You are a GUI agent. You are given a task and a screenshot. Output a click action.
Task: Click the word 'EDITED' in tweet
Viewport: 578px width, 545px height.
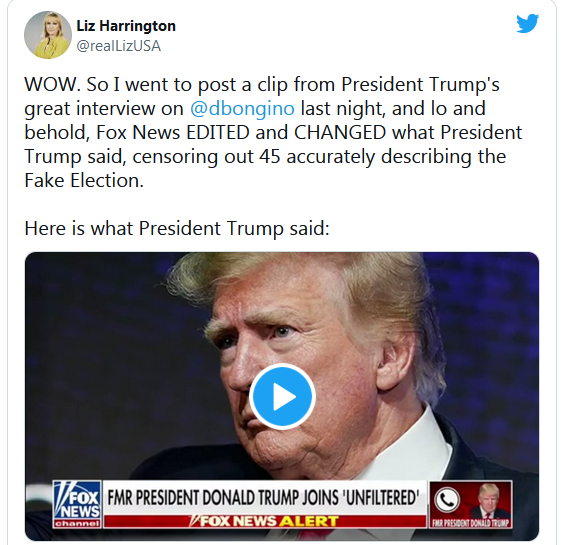point(218,132)
